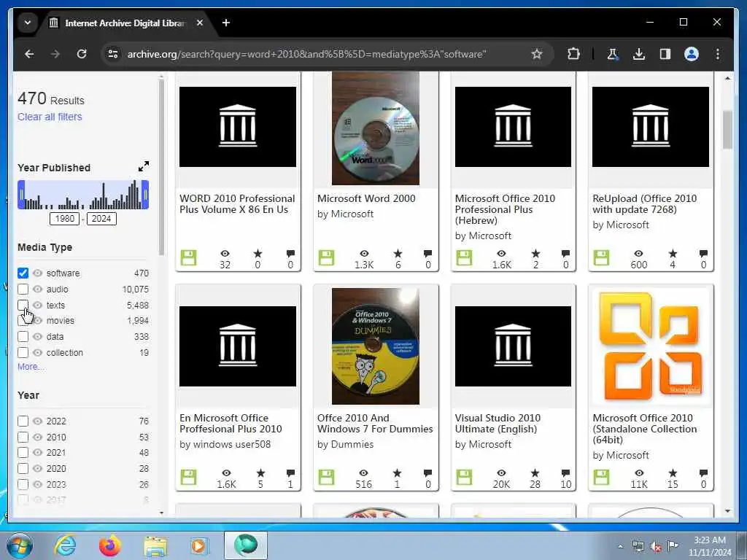
Task: Click favorites star on Microsoft Office 2010 Hebrew card
Action: pyautogui.click(x=535, y=253)
